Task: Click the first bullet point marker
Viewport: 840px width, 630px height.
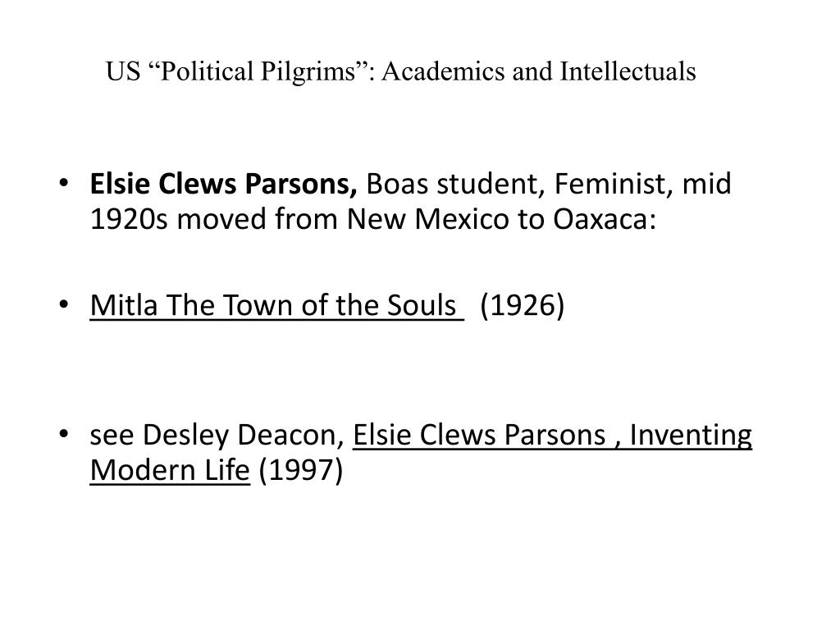Action: click(64, 183)
